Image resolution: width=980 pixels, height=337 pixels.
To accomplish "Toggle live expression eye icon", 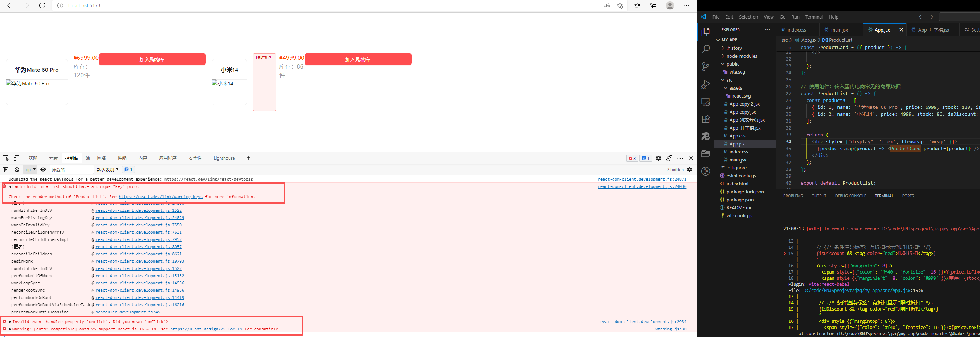I will click(x=43, y=170).
